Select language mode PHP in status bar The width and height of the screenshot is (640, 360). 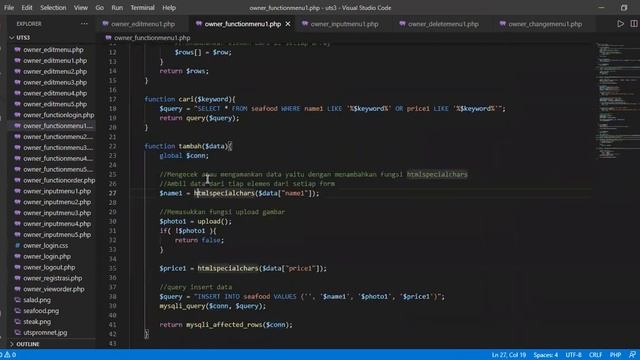616,355
